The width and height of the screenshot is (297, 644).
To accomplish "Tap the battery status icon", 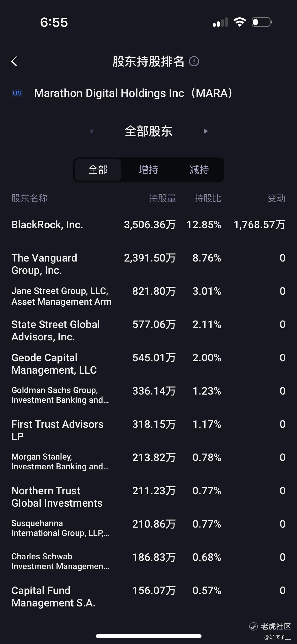I will tap(262, 22).
